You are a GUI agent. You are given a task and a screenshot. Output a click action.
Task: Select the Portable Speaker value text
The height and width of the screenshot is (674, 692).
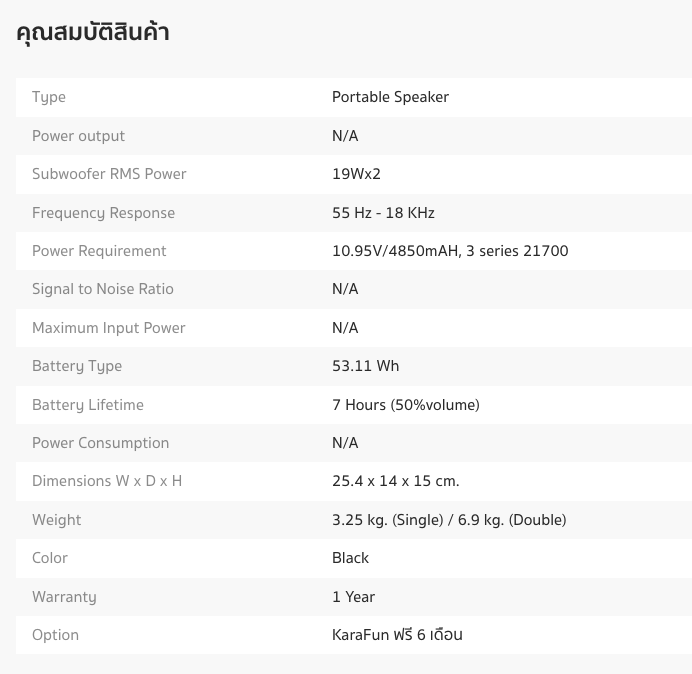(x=390, y=97)
